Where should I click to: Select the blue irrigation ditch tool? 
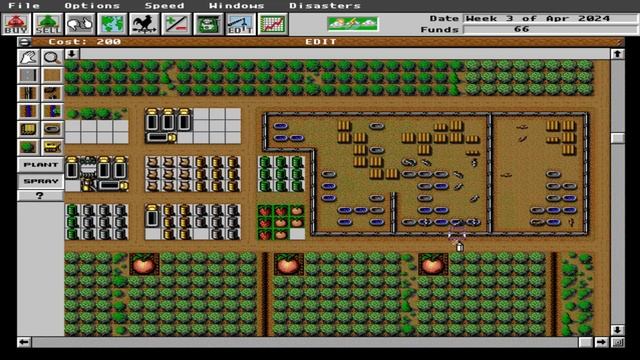coord(29,111)
